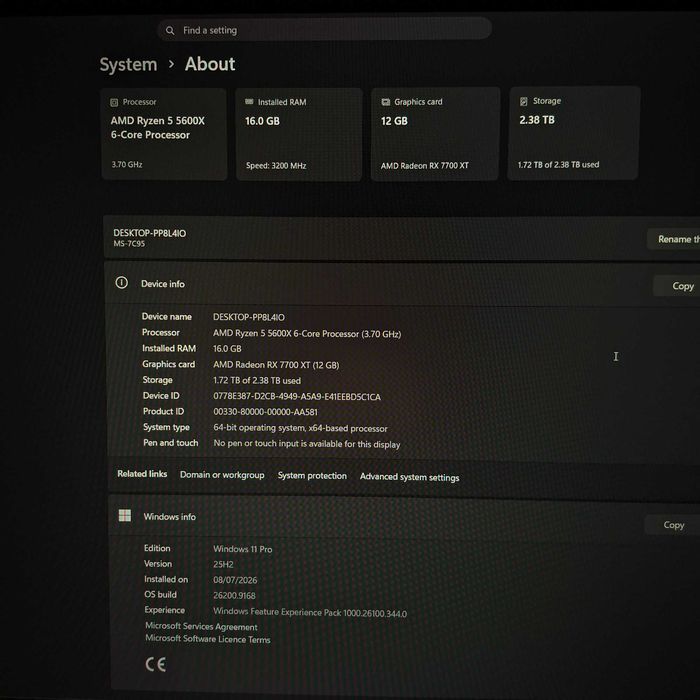
Task: Click the Device info circle icon
Action: [x=121, y=283]
